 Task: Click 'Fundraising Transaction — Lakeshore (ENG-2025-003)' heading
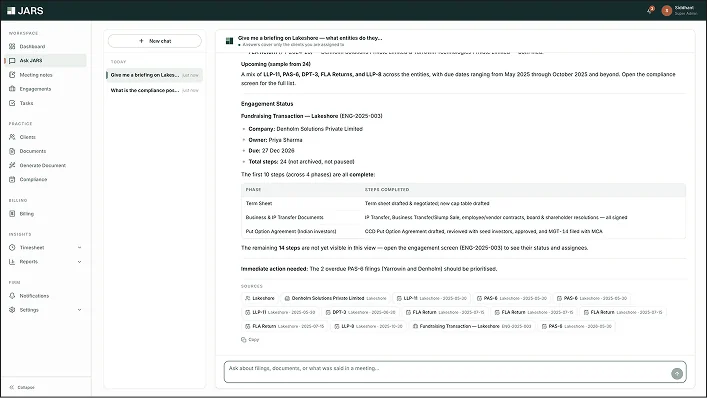[x=312, y=116]
